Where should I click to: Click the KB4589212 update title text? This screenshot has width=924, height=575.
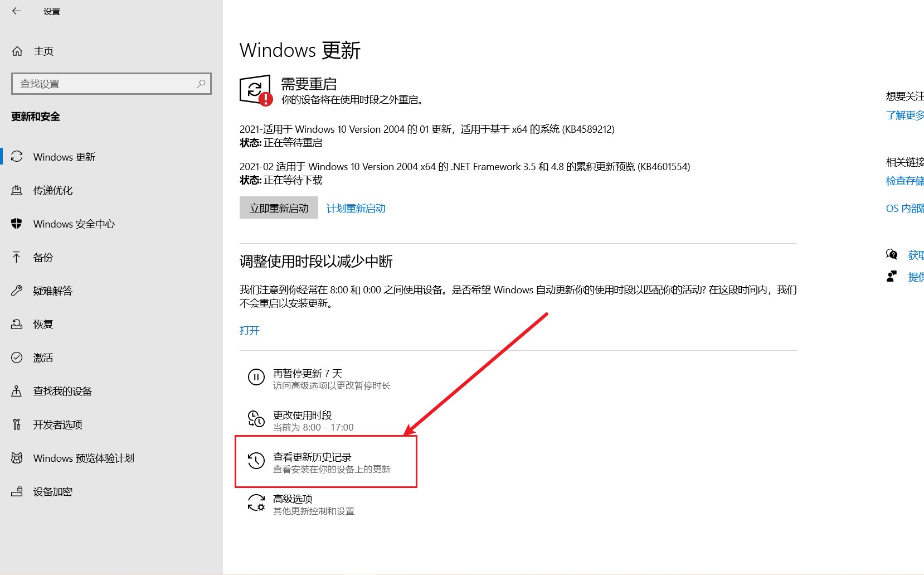click(427, 129)
